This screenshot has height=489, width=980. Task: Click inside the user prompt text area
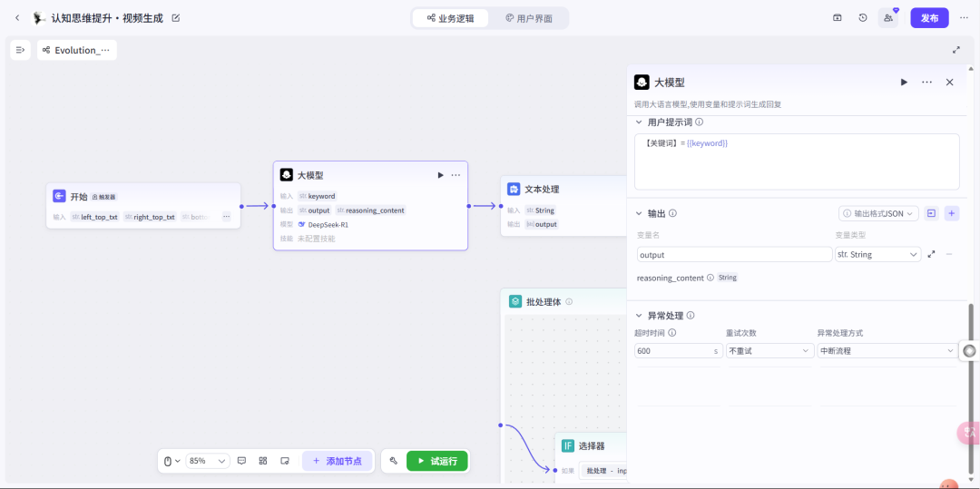point(797,161)
